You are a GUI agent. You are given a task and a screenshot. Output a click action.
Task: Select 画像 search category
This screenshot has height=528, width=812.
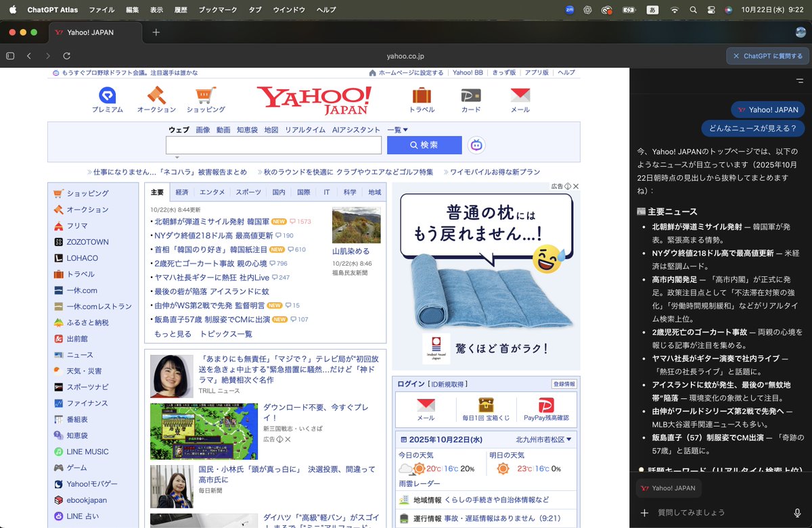[203, 130]
